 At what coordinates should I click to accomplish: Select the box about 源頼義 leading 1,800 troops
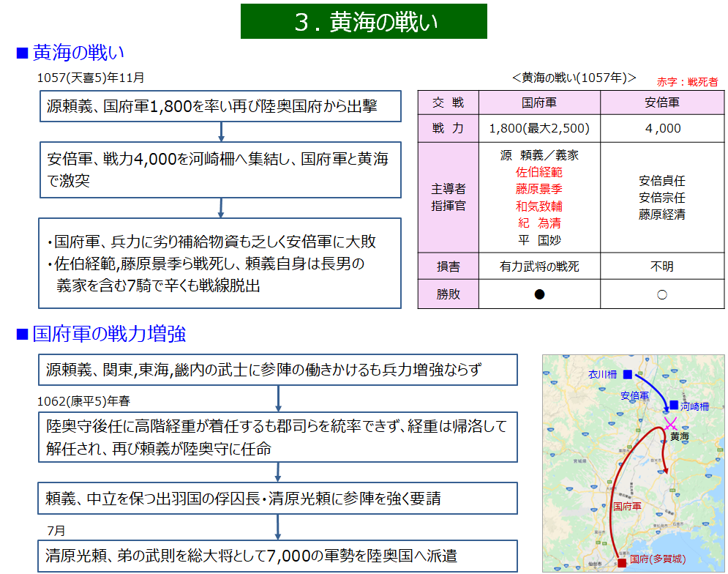click(x=220, y=106)
